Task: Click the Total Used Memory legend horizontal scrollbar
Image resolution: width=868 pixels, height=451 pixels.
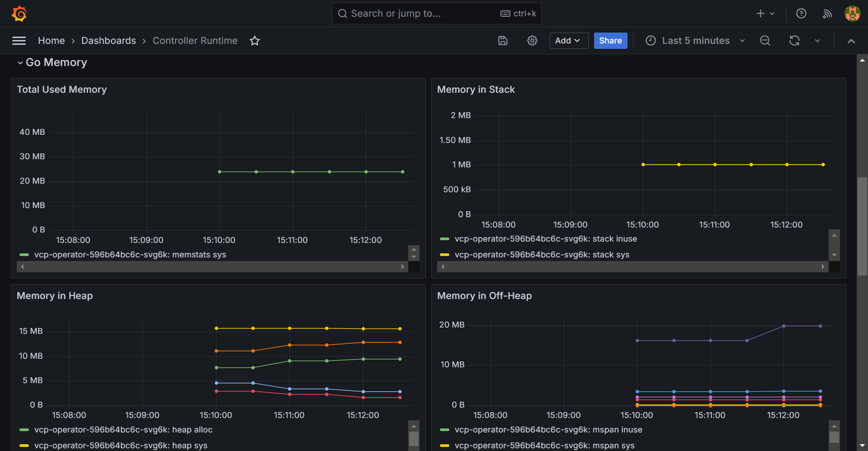Action: [x=212, y=267]
